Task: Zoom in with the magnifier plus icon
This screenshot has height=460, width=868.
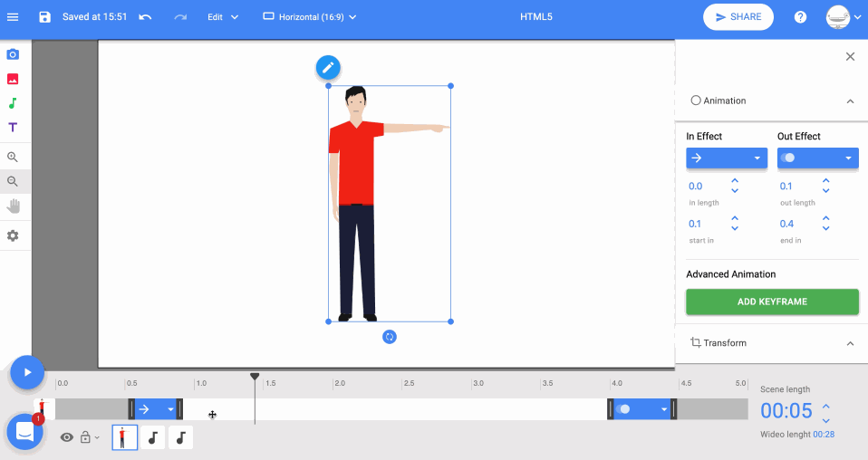Action: coord(13,158)
